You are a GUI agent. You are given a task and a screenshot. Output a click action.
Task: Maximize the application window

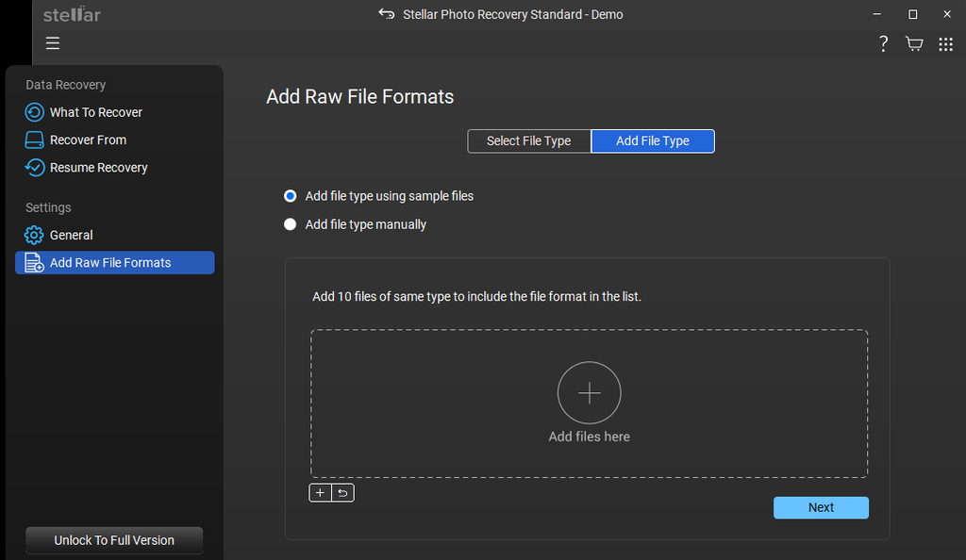tap(912, 14)
